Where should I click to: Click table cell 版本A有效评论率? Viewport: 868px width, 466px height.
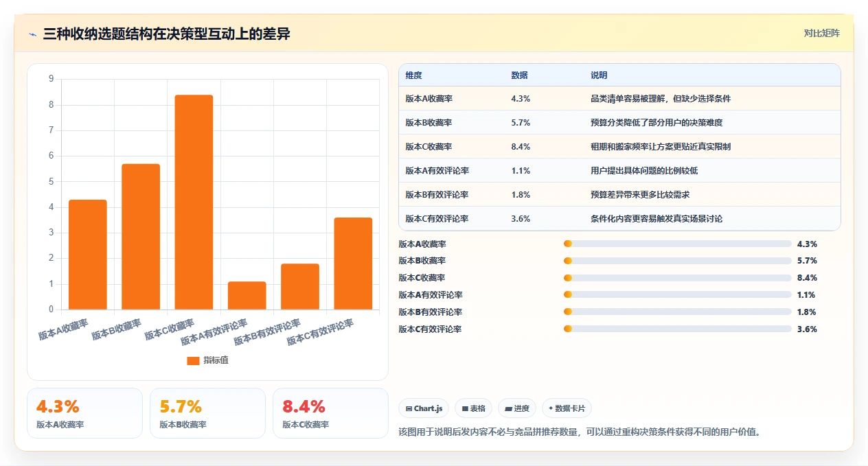(x=437, y=171)
